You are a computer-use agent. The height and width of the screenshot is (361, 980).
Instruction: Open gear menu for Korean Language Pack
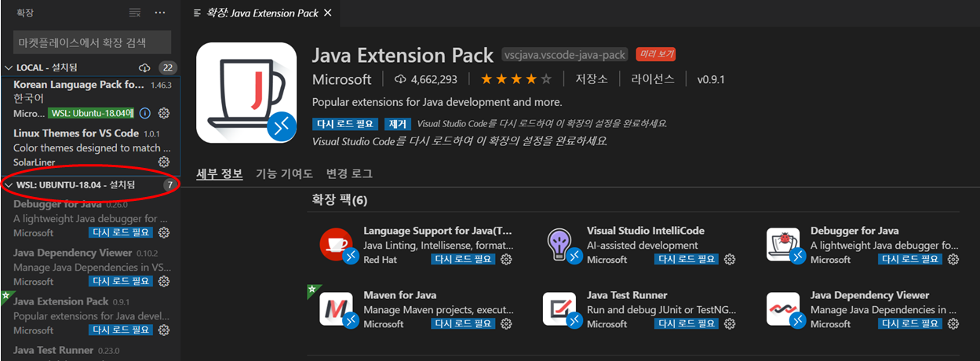(164, 113)
